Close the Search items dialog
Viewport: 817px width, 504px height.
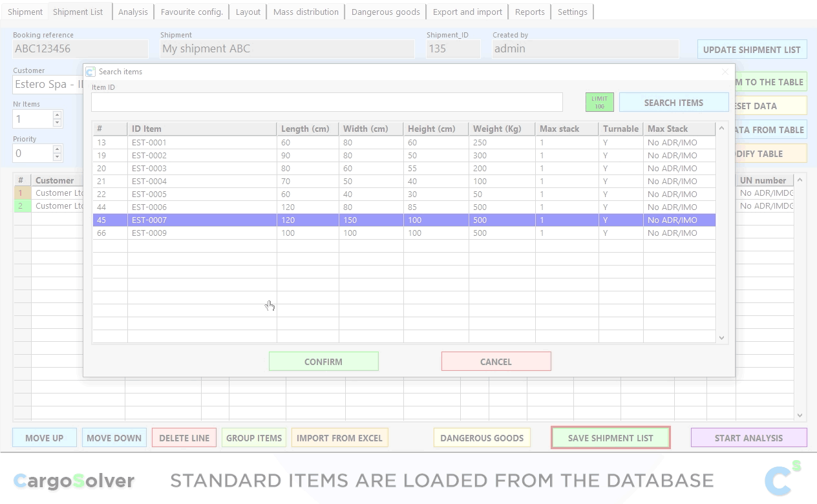[725, 72]
